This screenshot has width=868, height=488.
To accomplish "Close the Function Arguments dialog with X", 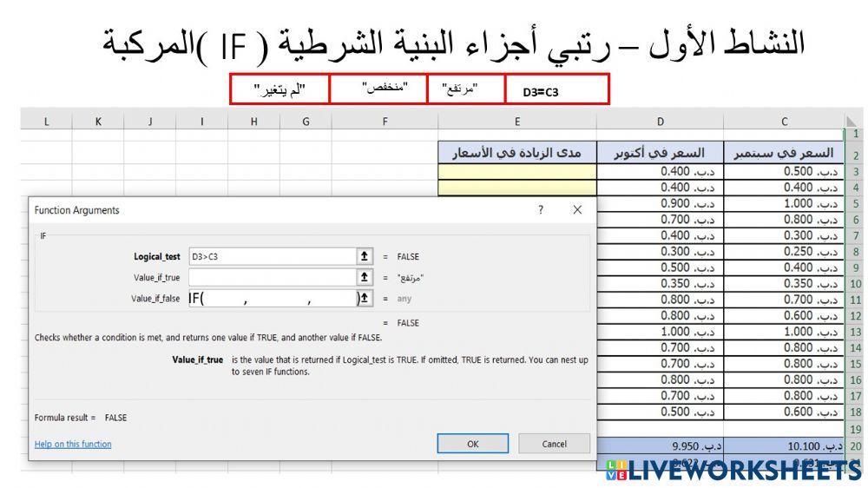I will pos(577,209).
